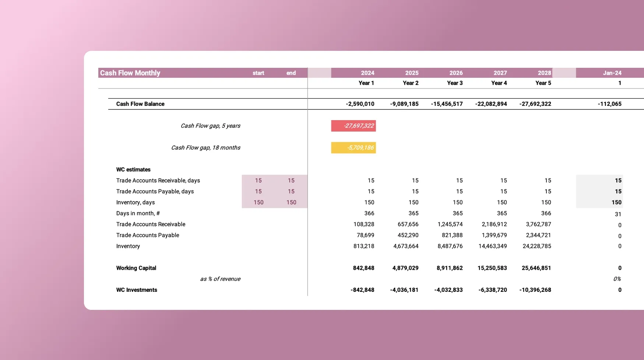The height and width of the screenshot is (360, 644).
Task: Select Trade Accounts Payable days end input
Action: (291, 192)
